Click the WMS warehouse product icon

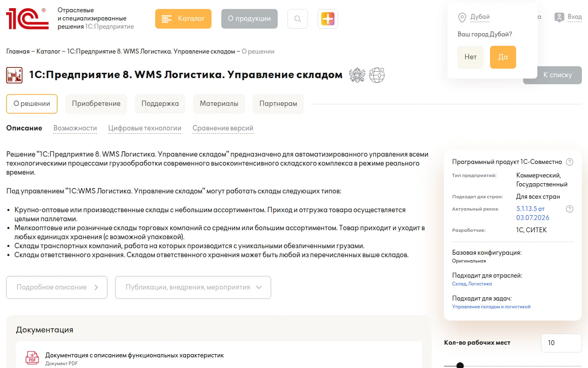14,75
